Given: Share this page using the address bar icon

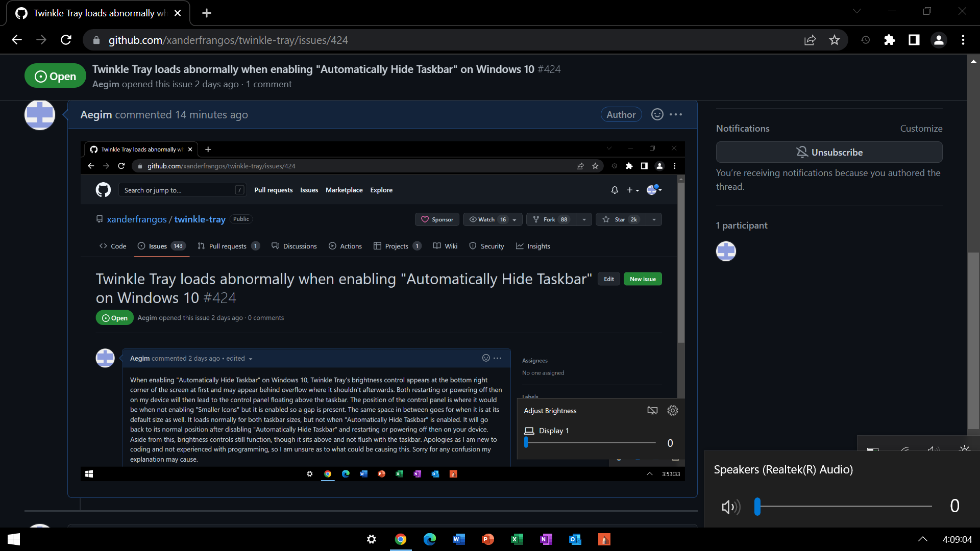Looking at the screenshot, I should coord(810,40).
